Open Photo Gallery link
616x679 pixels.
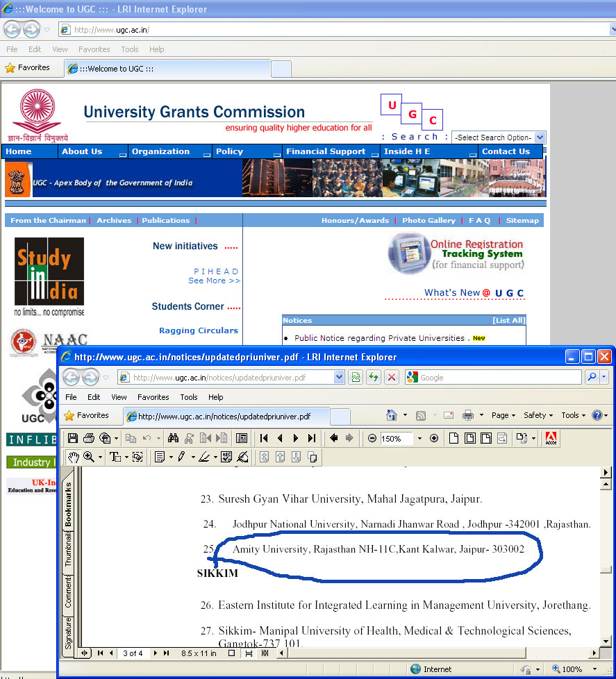[x=429, y=220]
